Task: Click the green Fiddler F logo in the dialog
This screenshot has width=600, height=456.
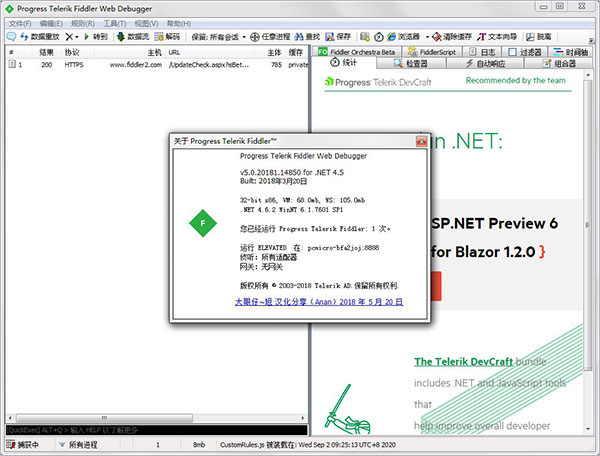Action: pyautogui.click(x=203, y=223)
